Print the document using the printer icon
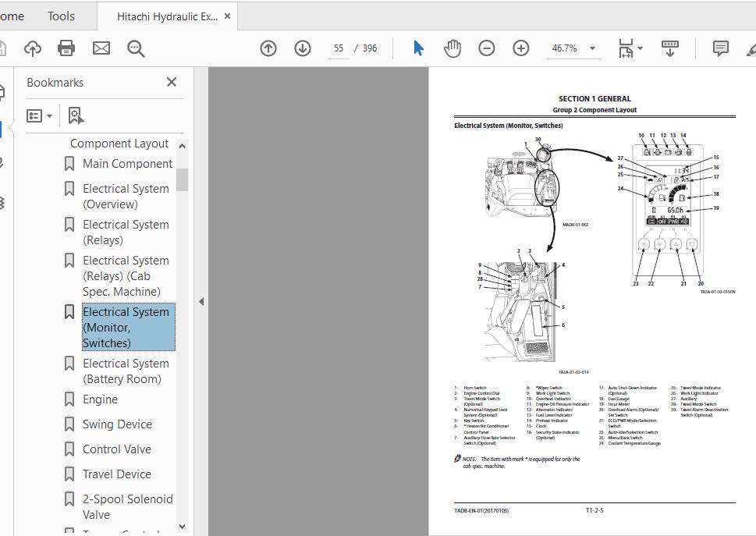 (66, 48)
